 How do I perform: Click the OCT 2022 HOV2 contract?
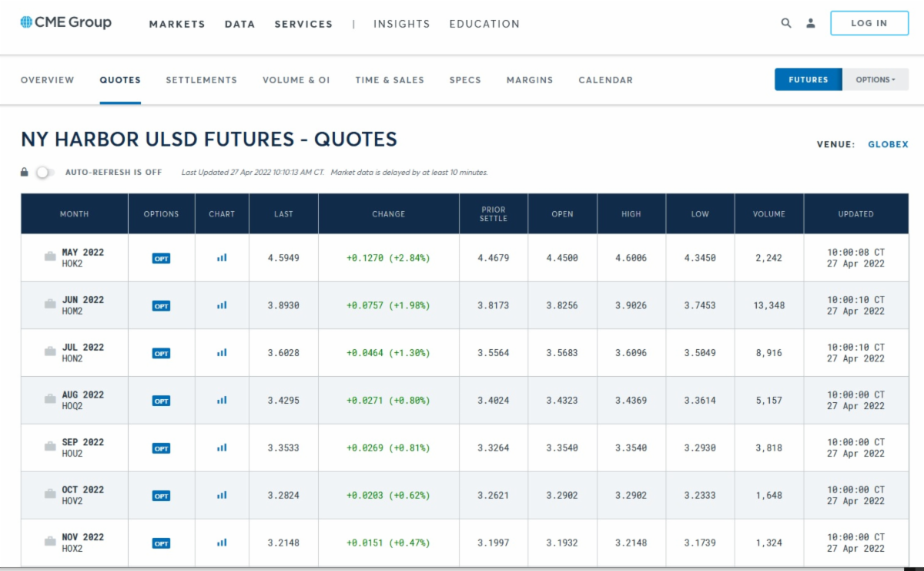tap(82, 495)
